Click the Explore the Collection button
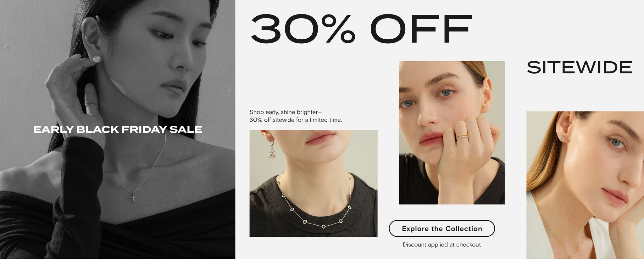Image resolution: width=644 pixels, height=259 pixels. click(x=442, y=229)
